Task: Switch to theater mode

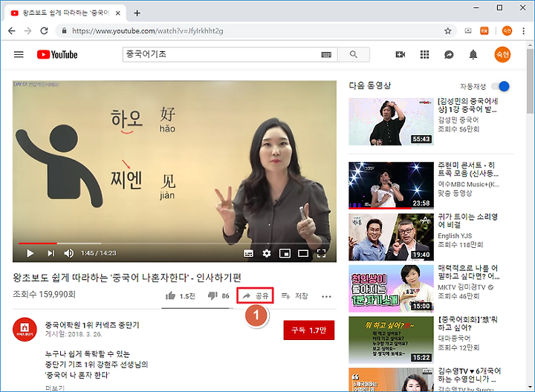Action: pos(303,253)
